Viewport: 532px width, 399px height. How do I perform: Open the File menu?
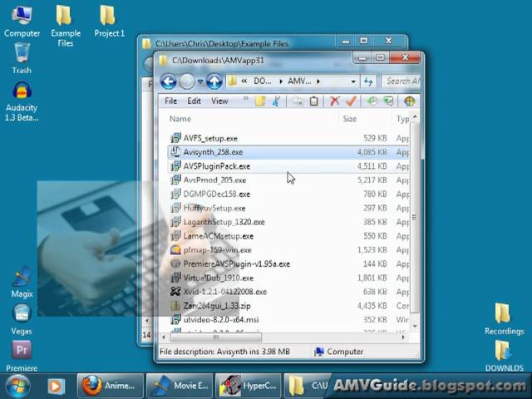click(170, 101)
